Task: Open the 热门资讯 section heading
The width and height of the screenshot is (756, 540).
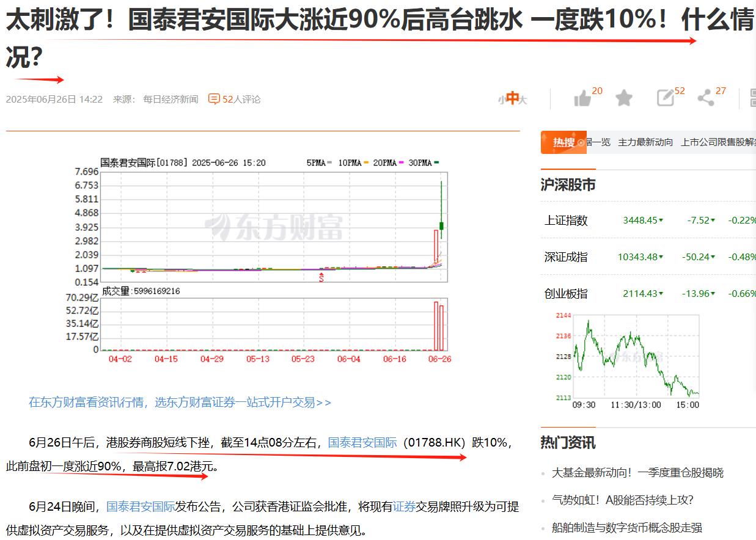Action: click(x=568, y=443)
